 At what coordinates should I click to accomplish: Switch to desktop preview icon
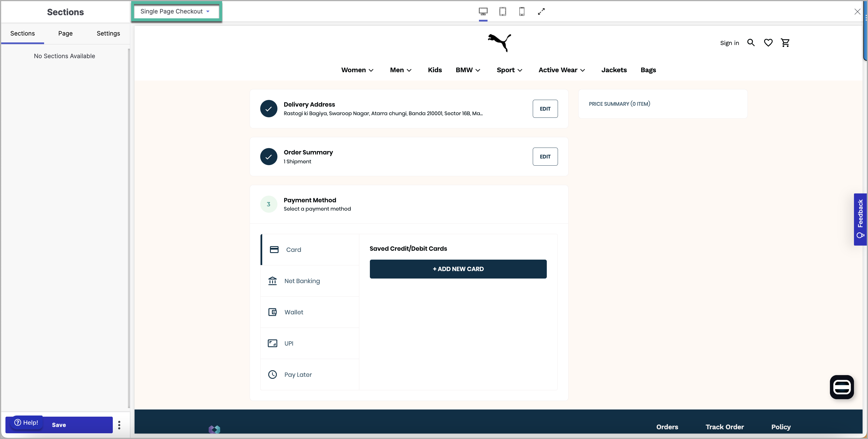pos(483,11)
